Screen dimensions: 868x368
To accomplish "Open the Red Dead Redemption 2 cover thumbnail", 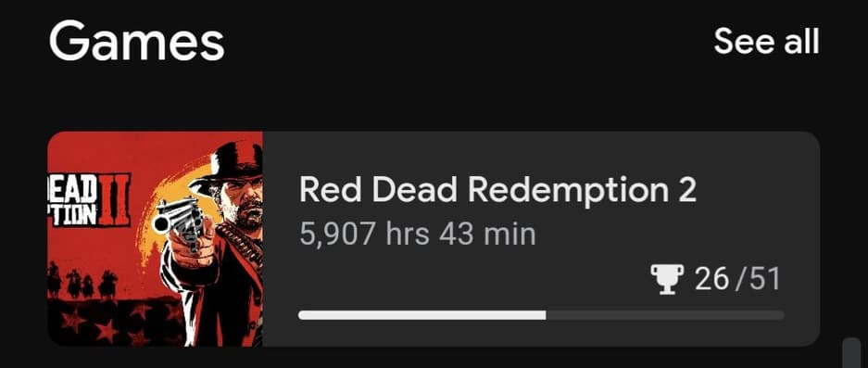I will [x=155, y=239].
